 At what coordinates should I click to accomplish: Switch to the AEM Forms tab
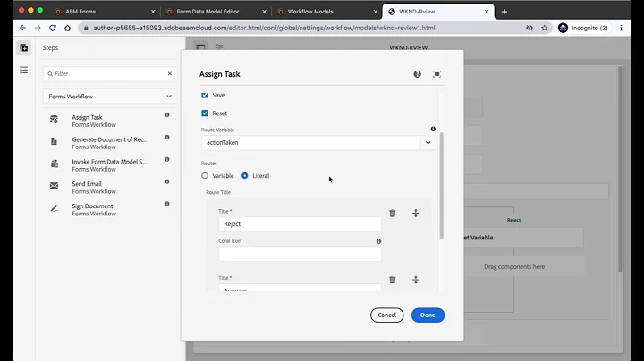pyautogui.click(x=80, y=12)
